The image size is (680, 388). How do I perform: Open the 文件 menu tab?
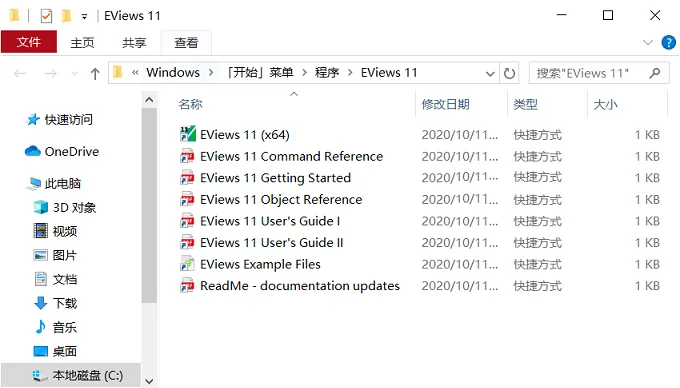[x=29, y=42]
